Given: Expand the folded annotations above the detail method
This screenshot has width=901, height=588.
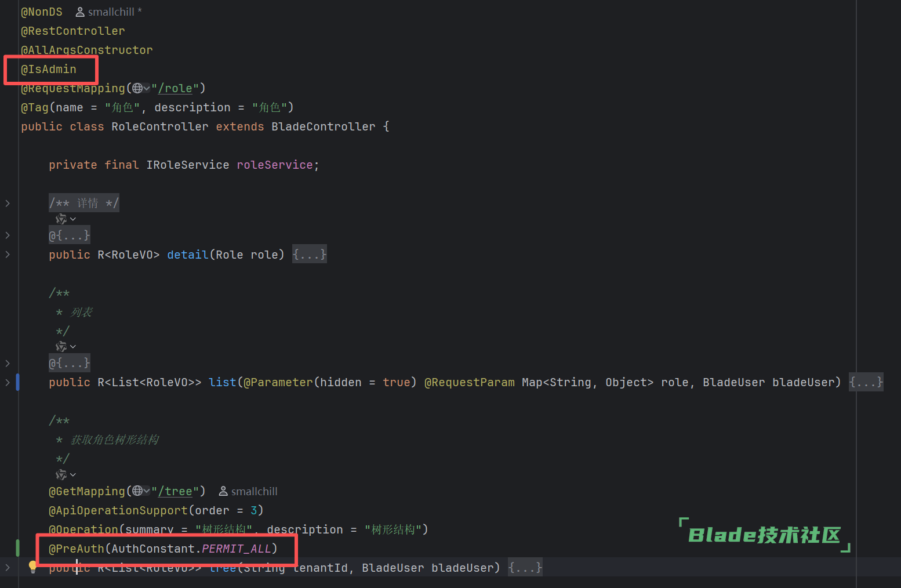Looking at the screenshot, I should click(70, 235).
